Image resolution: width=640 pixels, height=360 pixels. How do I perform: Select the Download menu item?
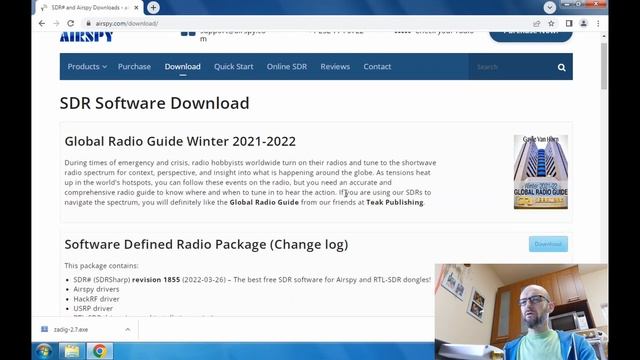(x=182, y=67)
